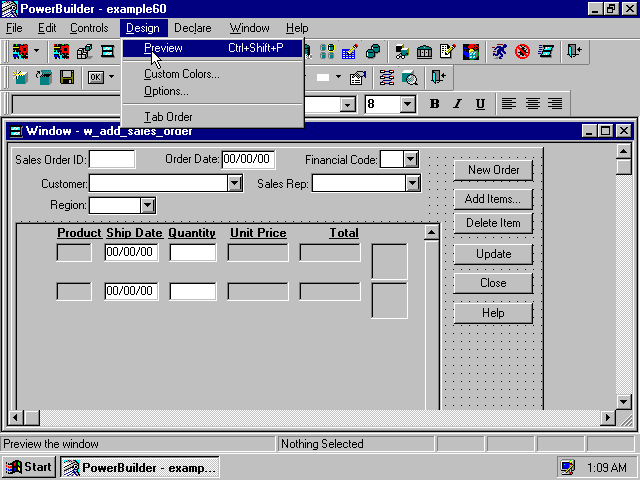640x480 pixels.
Task: Expand the control type dropdown next to OK
Action: [111, 77]
